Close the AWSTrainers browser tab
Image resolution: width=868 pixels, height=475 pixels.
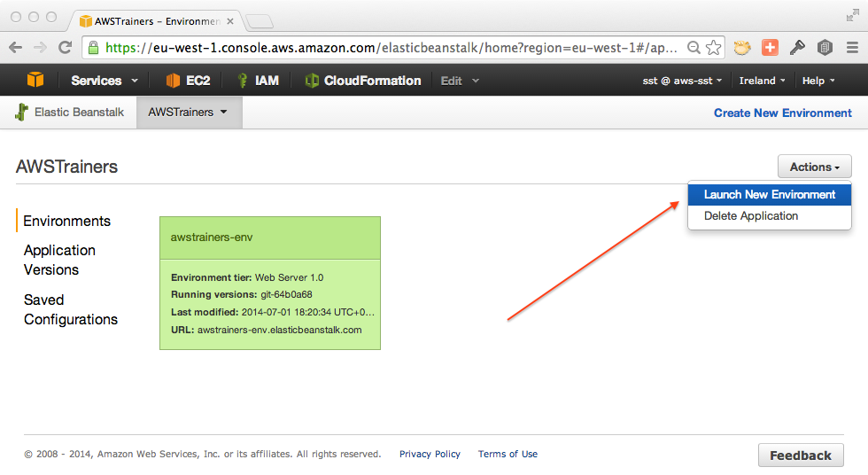coord(230,21)
